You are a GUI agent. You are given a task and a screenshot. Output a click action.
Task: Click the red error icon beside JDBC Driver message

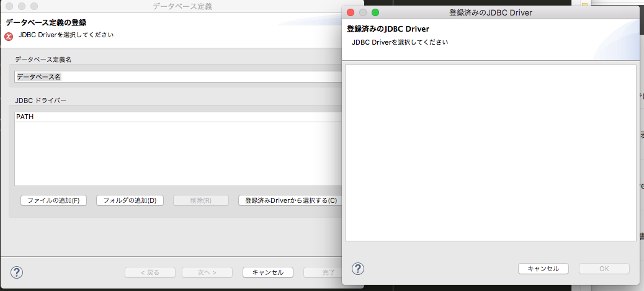pyautogui.click(x=9, y=36)
